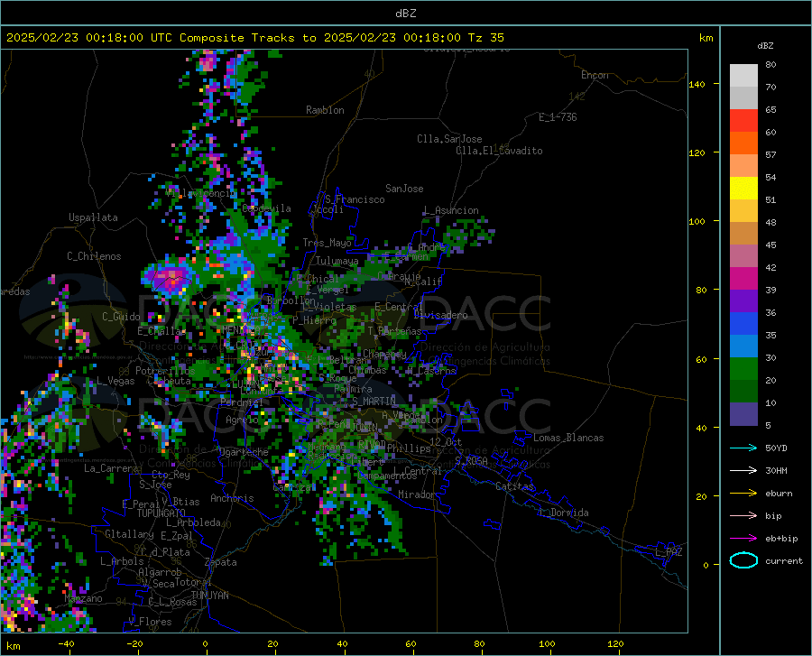Click the C_Guido place label
The height and width of the screenshot is (656, 812).
coord(121,317)
